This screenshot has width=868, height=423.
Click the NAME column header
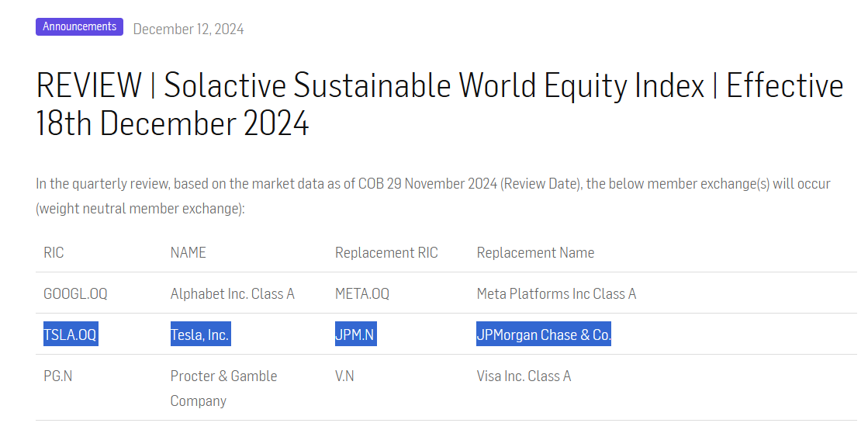click(188, 252)
